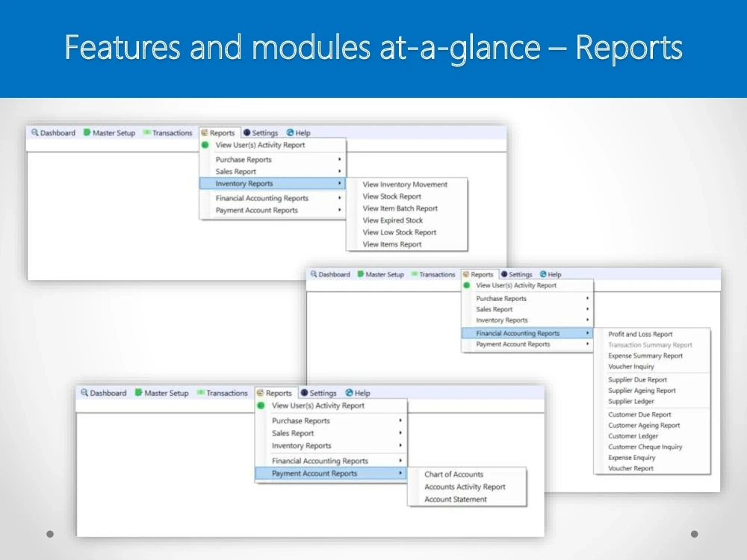Expand the Financial Accounting Reports arrow in the top window

click(x=340, y=198)
